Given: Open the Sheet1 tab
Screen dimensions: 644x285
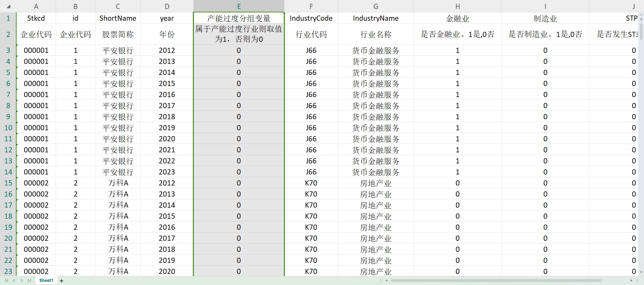Looking at the screenshot, I should [x=46, y=281].
